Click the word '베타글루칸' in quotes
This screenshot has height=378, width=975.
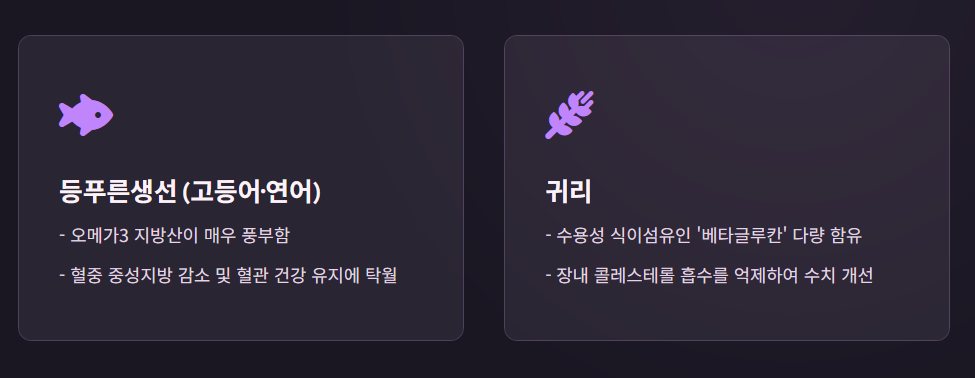coord(741,236)
